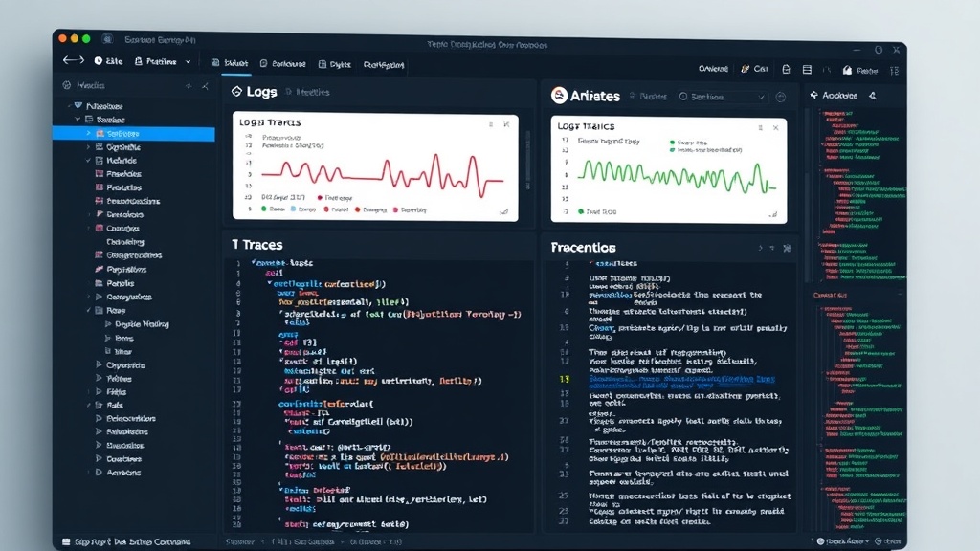This screenshot has width=980, height=551.
Task: Click expand corner icon of the red chart
Action: tap(503, 211)
